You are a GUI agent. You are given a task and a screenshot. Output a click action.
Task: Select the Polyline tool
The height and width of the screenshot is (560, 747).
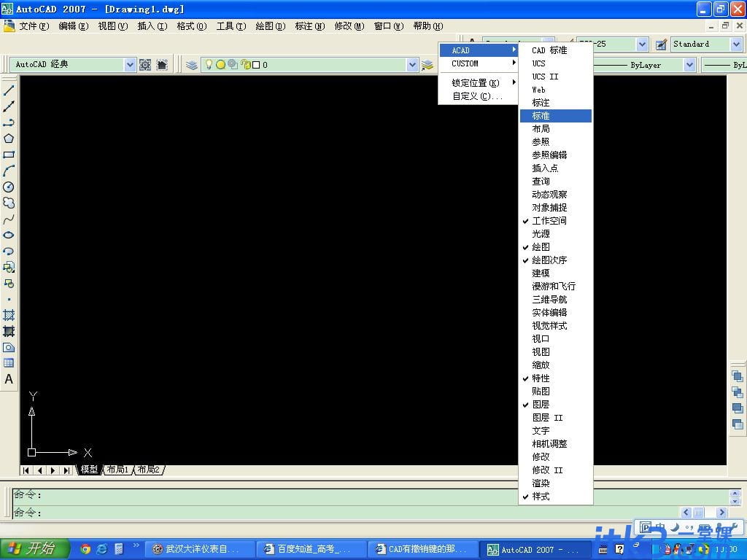pos(9,122)
